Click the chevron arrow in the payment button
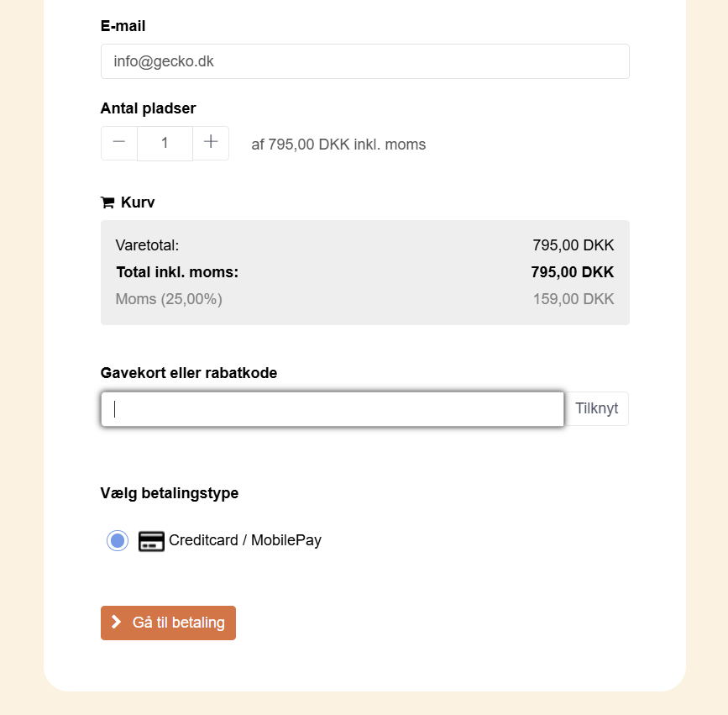The image size is (728, 715). [117, 623]
